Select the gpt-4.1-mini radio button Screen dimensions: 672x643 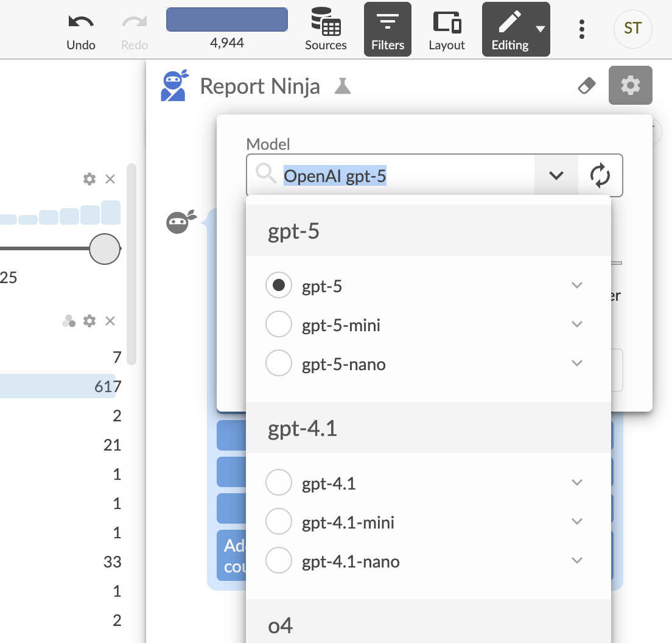pyautogui.click(x=279, y=521)
